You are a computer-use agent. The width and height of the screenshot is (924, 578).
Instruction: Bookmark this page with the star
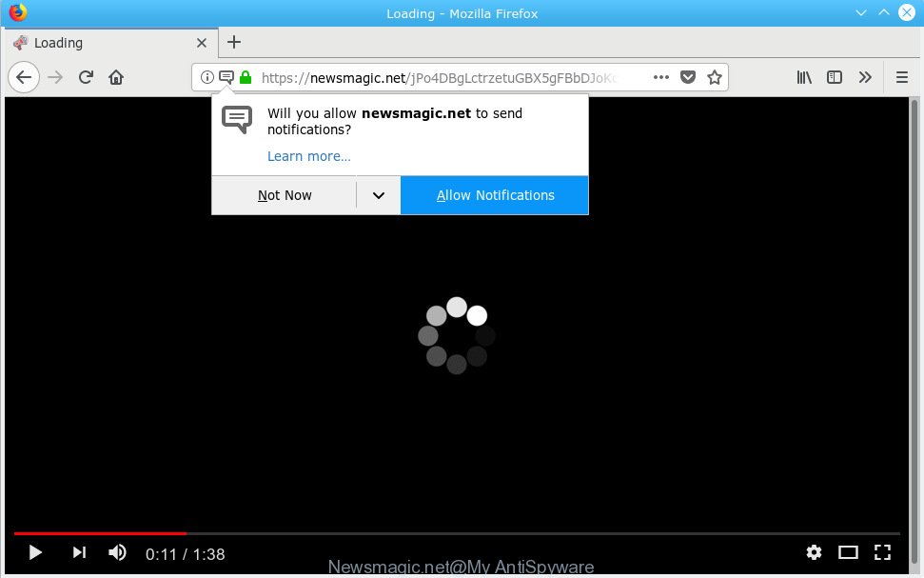pos(715,77)
